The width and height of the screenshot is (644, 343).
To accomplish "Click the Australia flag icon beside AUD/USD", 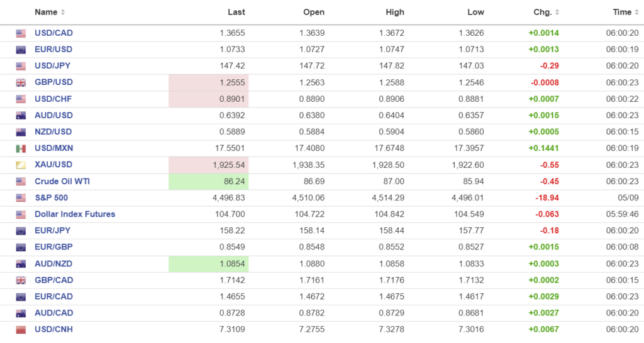I will (x=21, y=116).
